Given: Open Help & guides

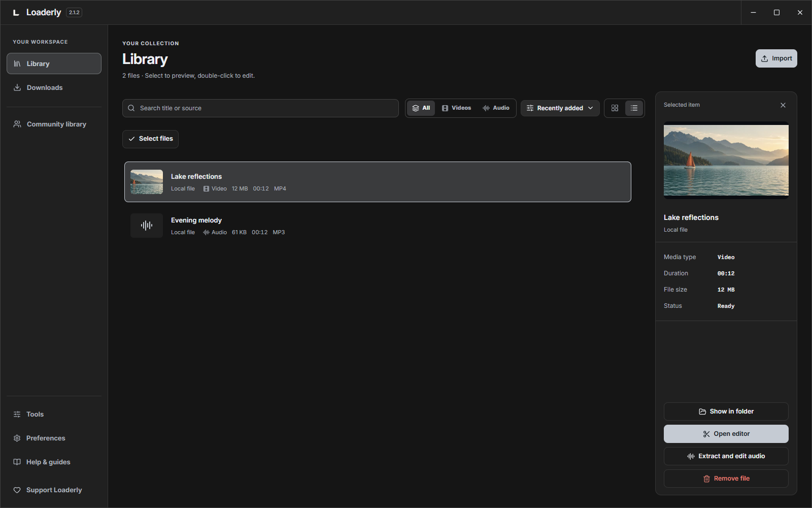Looking at the screenshot, I should click(x=54, y=462).
